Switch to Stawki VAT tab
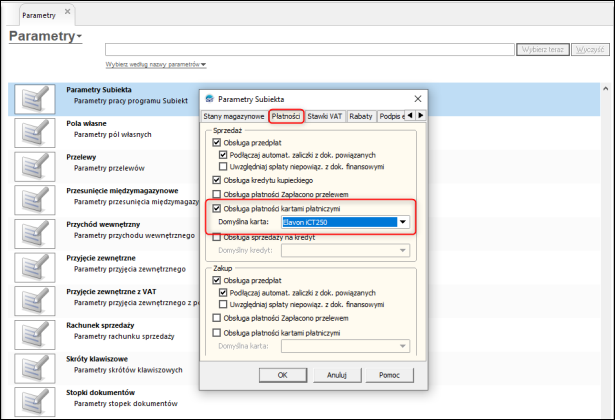Image resolution: width=615 pixels, height=420 pixels. (x=325, y=116)
